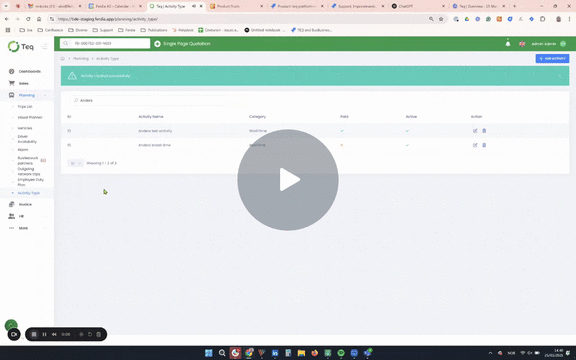Open the Invoice menu in the sidebar
Image resolution: width=576 pixels, height=360 pixels.
[25, 204]
